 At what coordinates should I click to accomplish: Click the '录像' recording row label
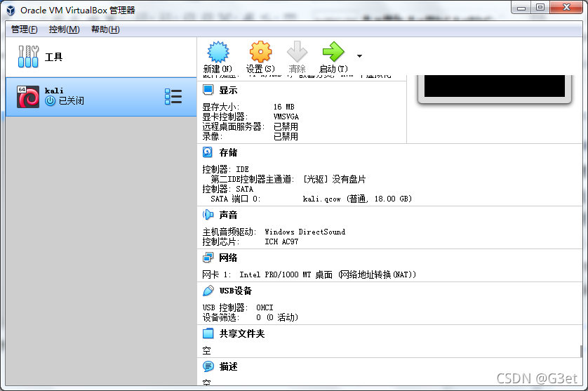click(x=212, y=137)
